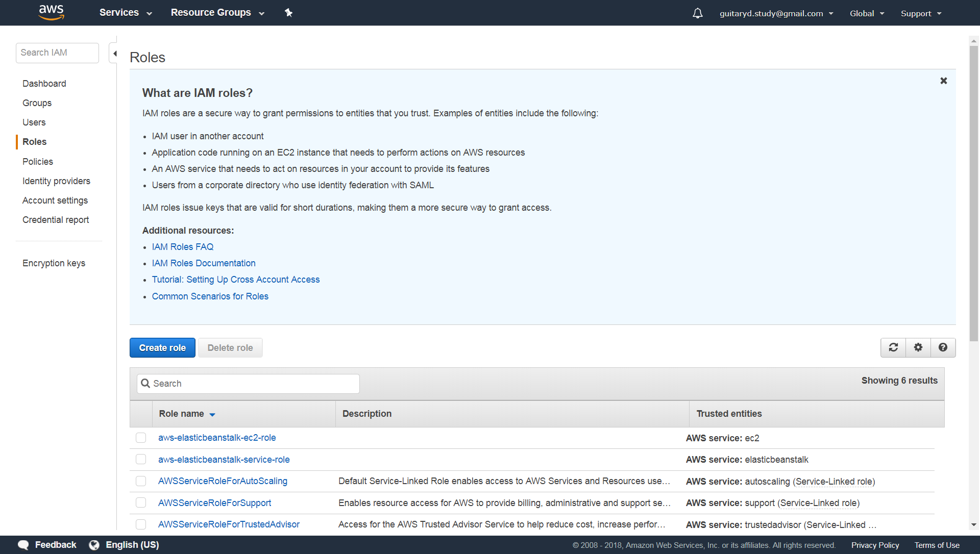Click the Delete role button
The width and height of the screenshot is (980, 554).
point(230,348)
